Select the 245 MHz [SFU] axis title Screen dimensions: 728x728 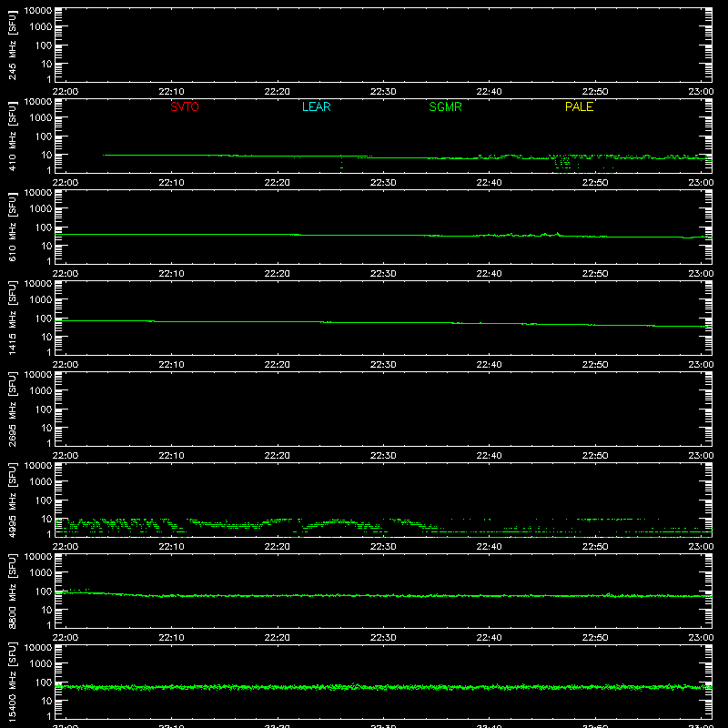[x=12, y=45]
